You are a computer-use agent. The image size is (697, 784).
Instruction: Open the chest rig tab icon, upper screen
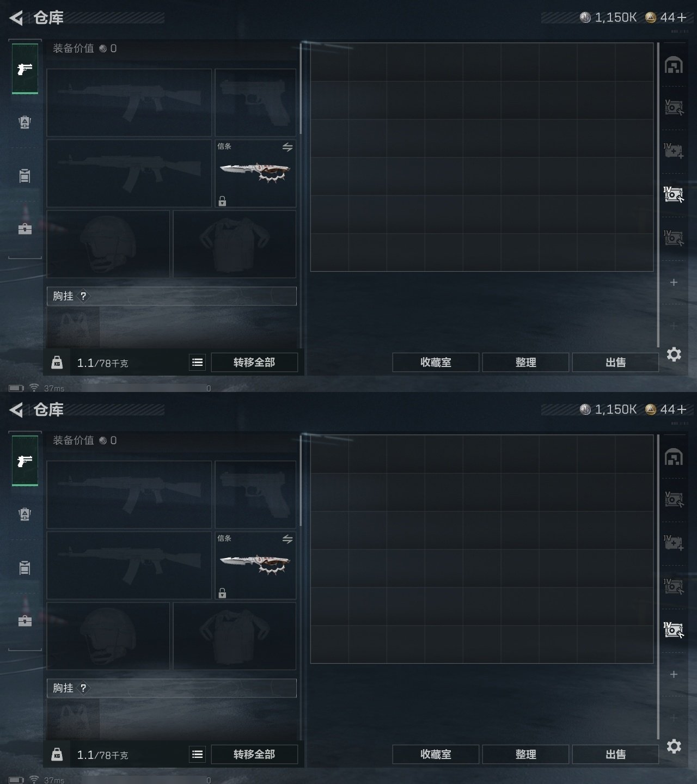[x=25, y=122]
